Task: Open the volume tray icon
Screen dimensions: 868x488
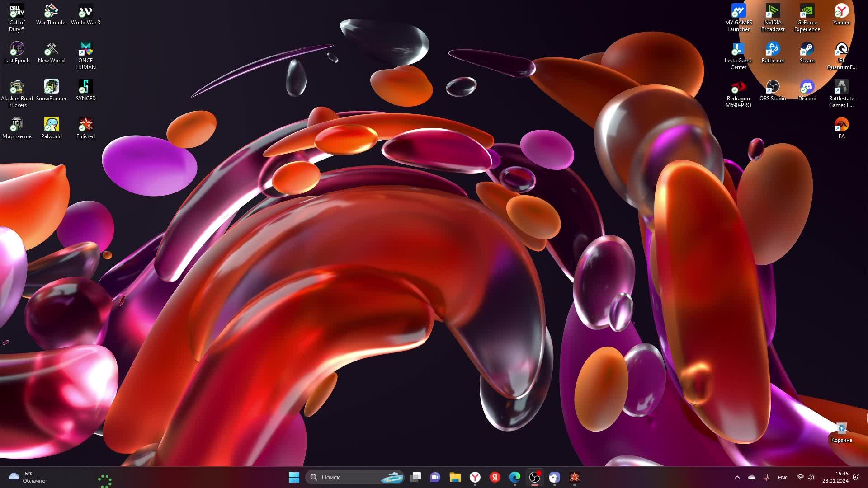Action: (x=811, y=477)
